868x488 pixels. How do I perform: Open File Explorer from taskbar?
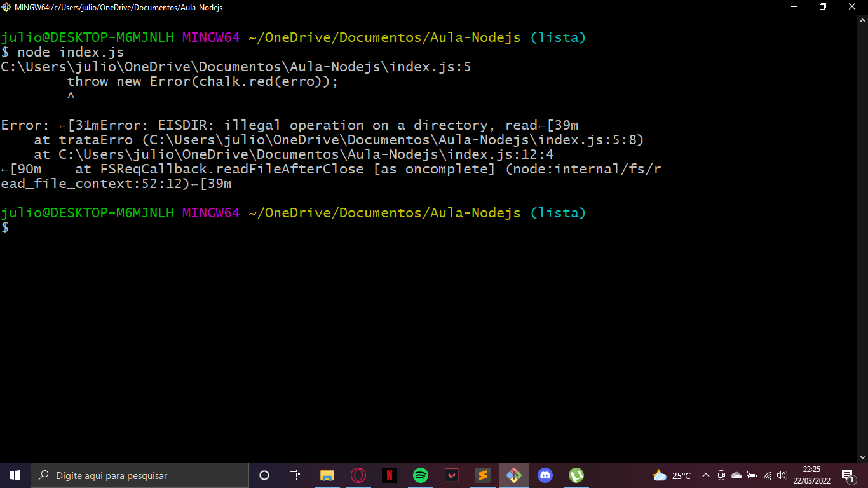tap(327, 475)
